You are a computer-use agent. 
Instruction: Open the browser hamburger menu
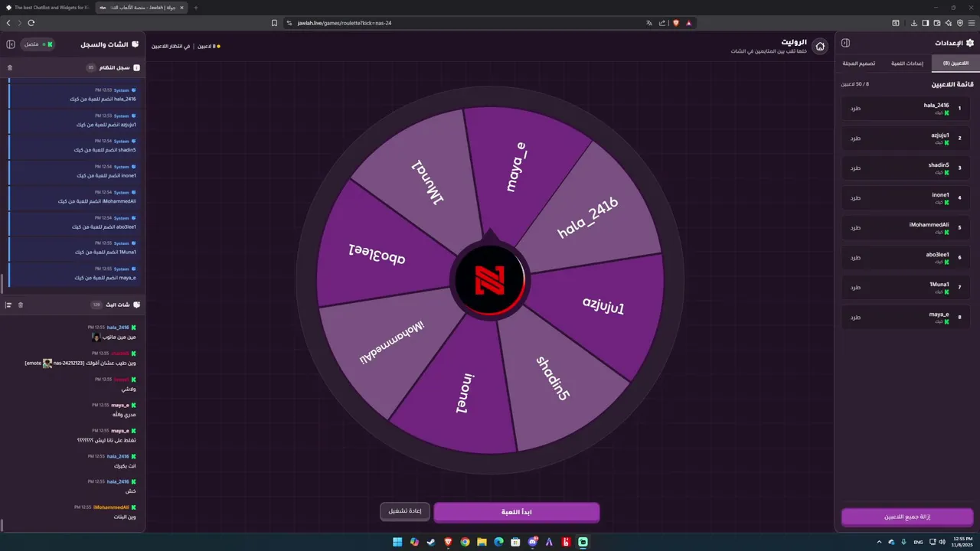click(x=971, y=23)
